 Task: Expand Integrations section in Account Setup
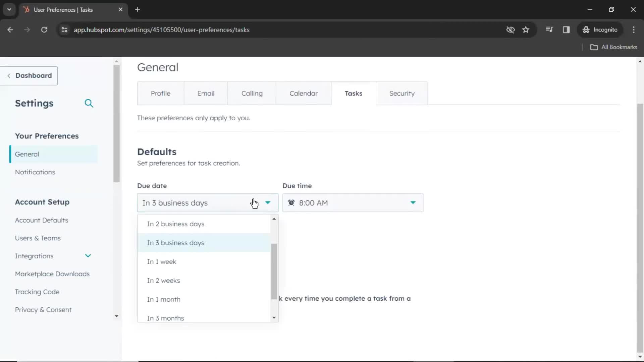(88, 256)
